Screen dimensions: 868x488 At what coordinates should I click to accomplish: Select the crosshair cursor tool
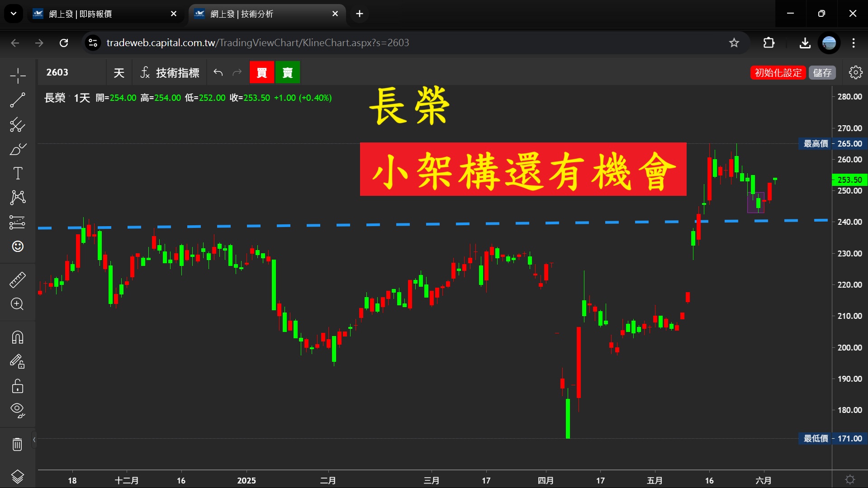point(18,76)
